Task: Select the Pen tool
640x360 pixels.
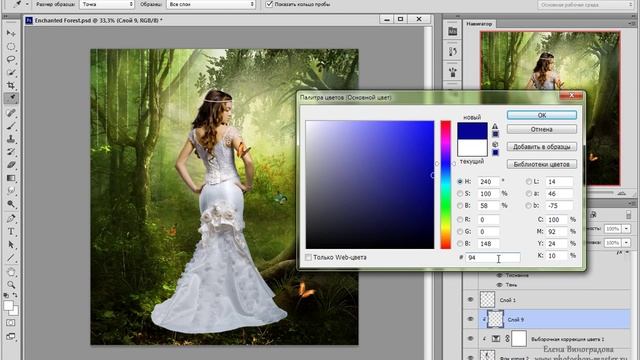Action: (11, 218)
